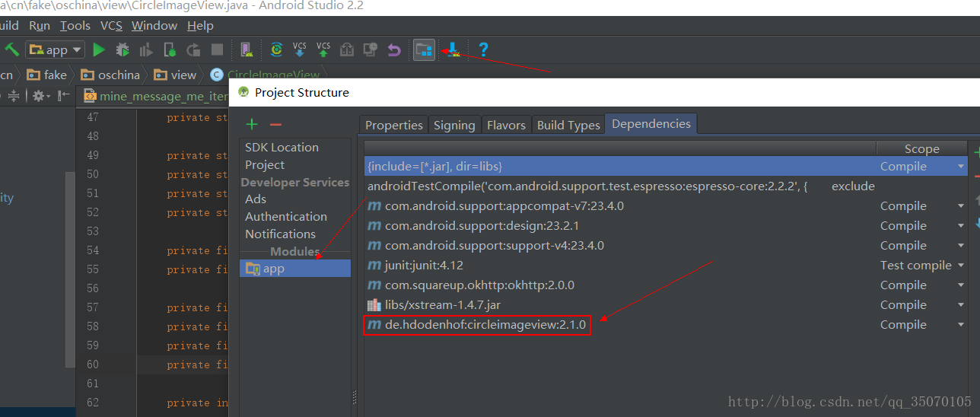Image resolution: width=980 pixels, height=417 pixels.
Task: Click the Run with Coverage icon
Action: click(145, 50)
